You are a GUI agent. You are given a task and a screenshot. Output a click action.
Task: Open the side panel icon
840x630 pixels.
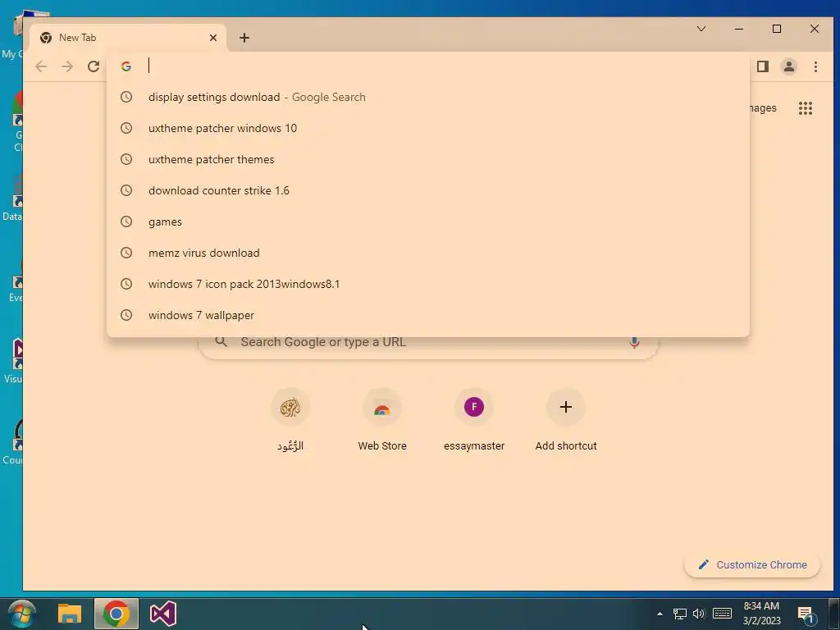point(763,66)
